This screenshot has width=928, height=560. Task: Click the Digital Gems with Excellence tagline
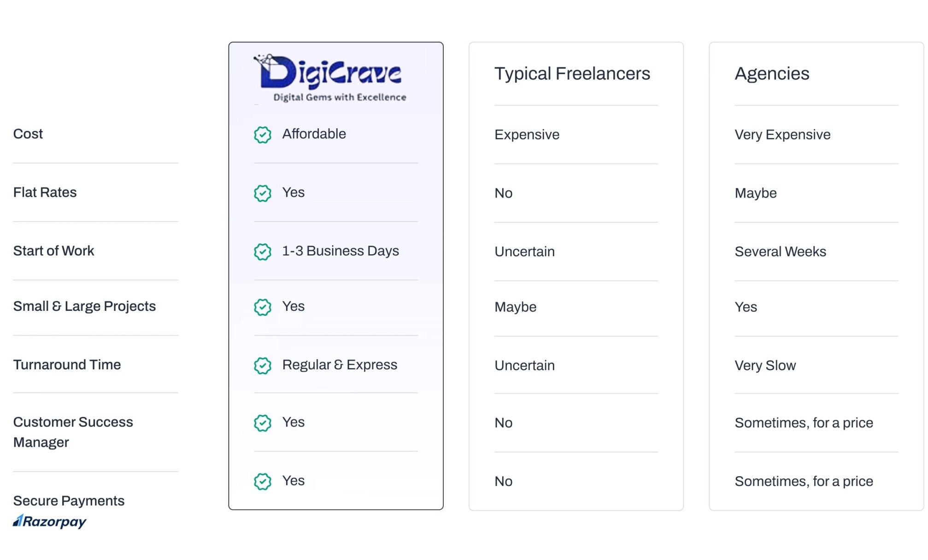pos(340,97)
